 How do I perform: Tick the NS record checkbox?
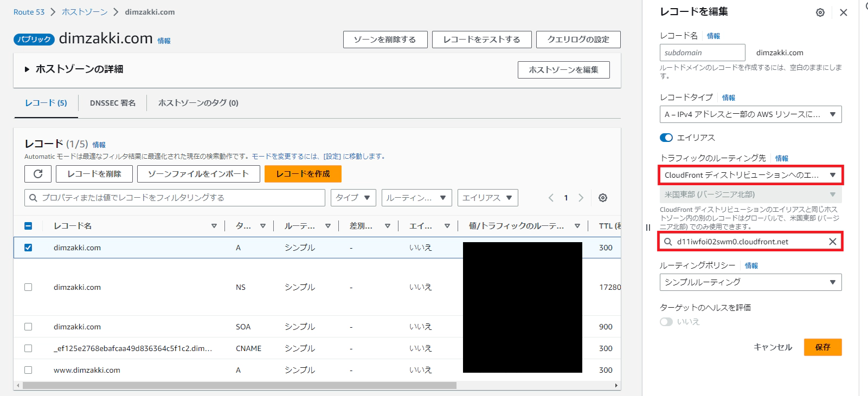coord(28,287)
